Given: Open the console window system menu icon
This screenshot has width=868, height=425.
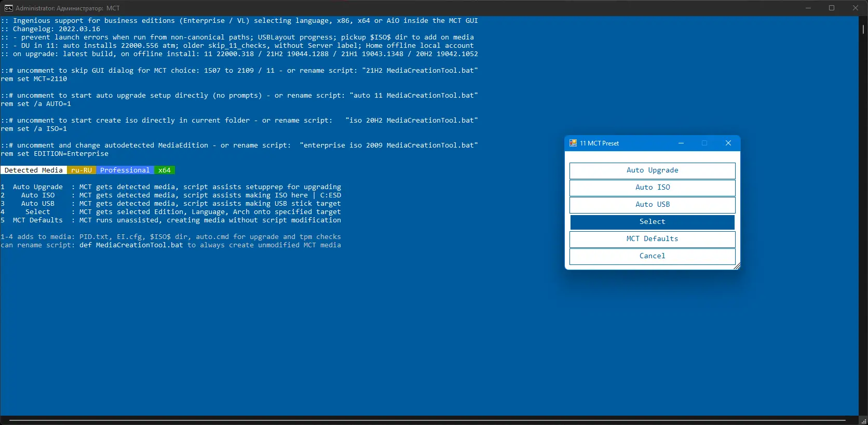Looking at the screenshot, I should (x=9, y=8).
